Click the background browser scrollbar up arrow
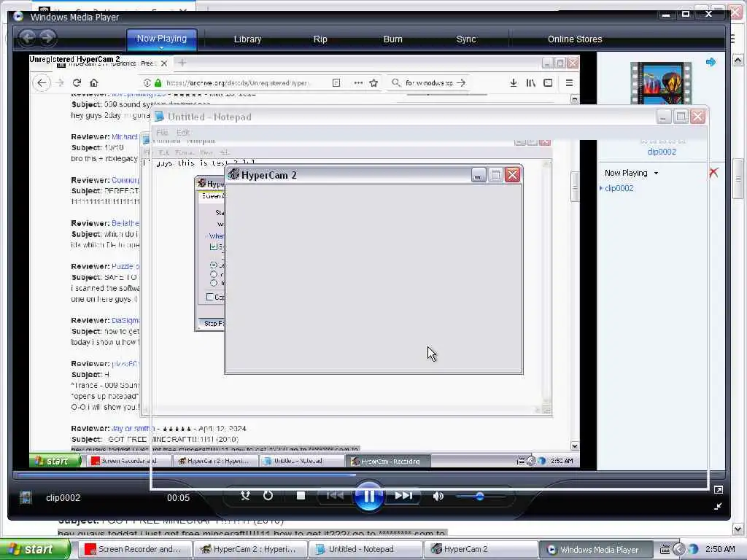Image resolution: width=747 pixels, height=560 pixels. 738,61
